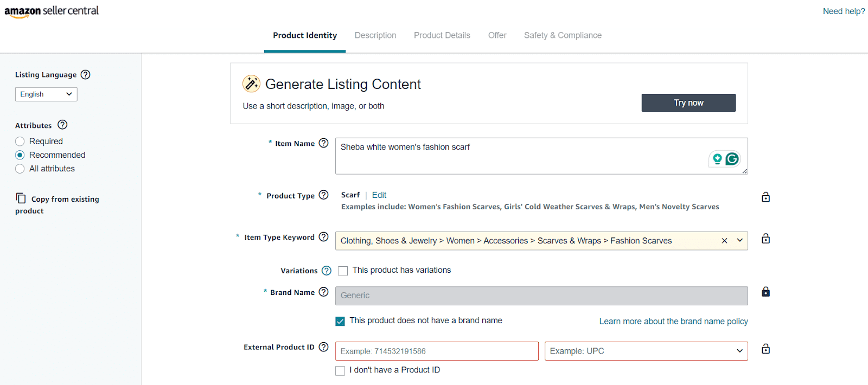Switch to the Safety & Compliance tab

563,35
